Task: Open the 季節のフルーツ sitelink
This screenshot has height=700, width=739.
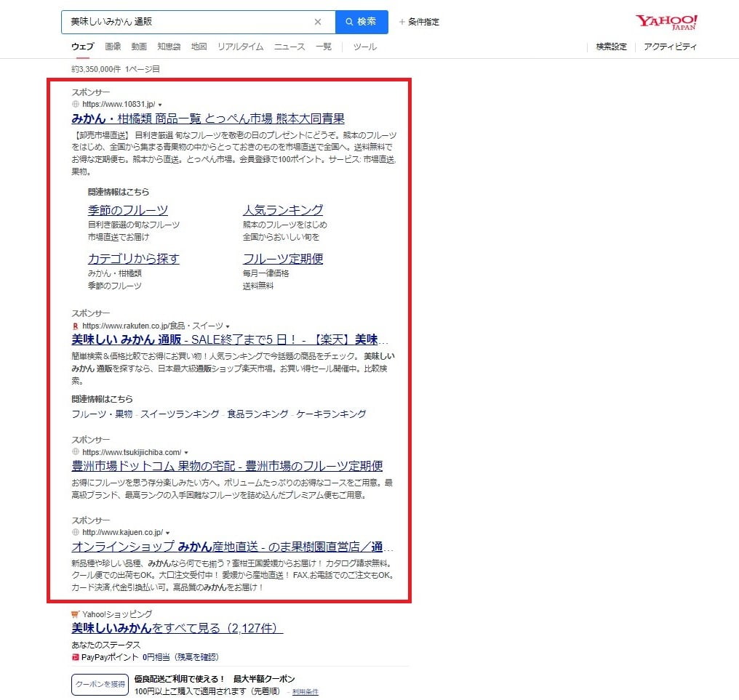Action: pos(128,209)
